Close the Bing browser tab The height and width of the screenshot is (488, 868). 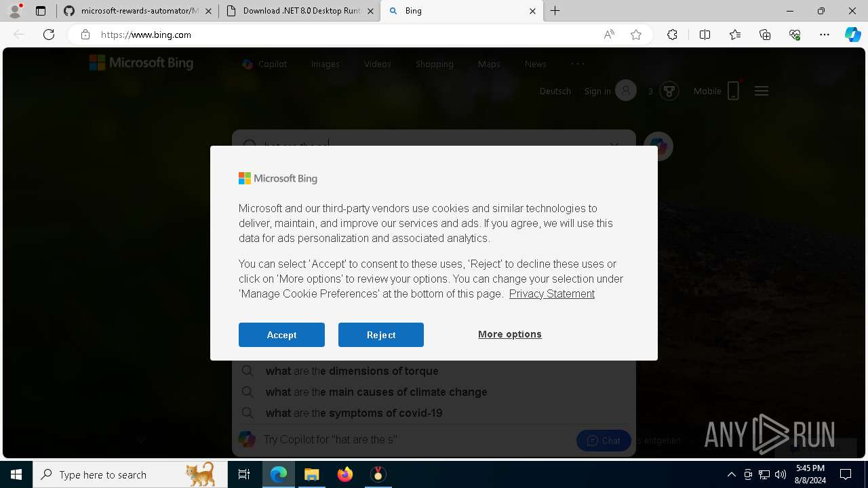(532, 11)
